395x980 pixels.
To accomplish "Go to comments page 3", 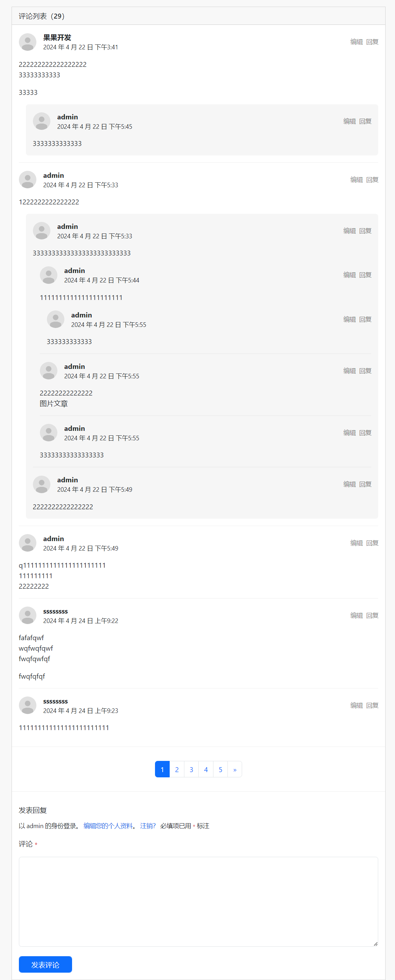I will [191, 770].
